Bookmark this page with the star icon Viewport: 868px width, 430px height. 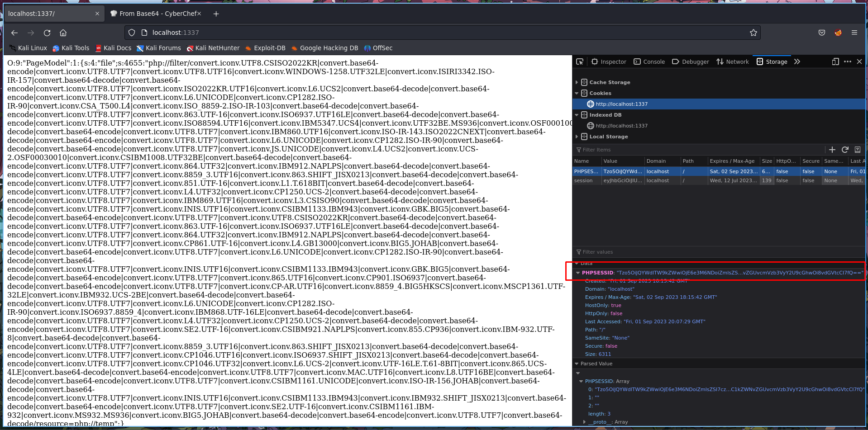point(753,33)
